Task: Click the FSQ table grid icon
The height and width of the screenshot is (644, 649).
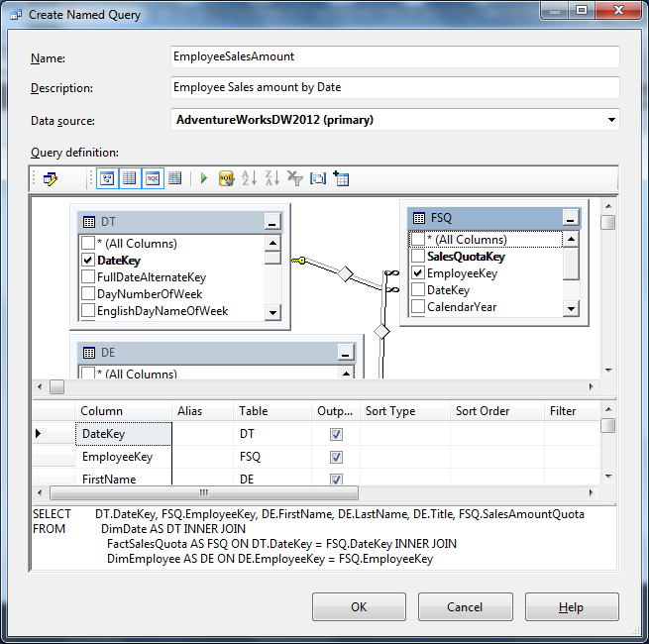Action: pos(419,218)
